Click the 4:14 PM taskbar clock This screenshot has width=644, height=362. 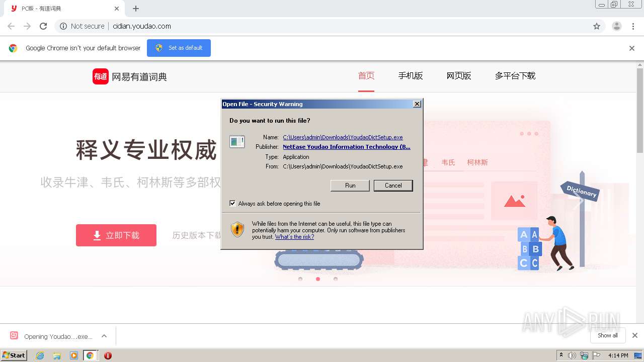(618, 355)
